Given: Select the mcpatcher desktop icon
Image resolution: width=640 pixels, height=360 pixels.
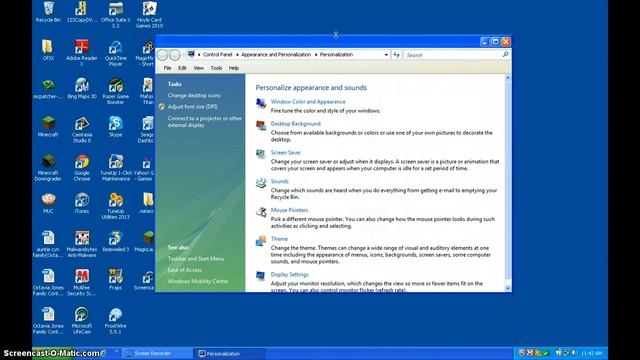Looking at the screenshot, I should coord(48,88).
